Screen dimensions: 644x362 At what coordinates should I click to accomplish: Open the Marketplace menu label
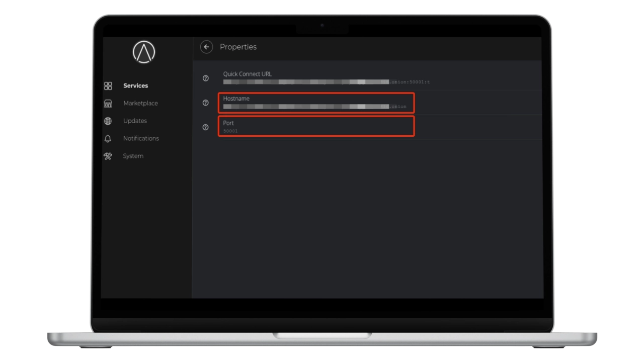tap(140, 104)
